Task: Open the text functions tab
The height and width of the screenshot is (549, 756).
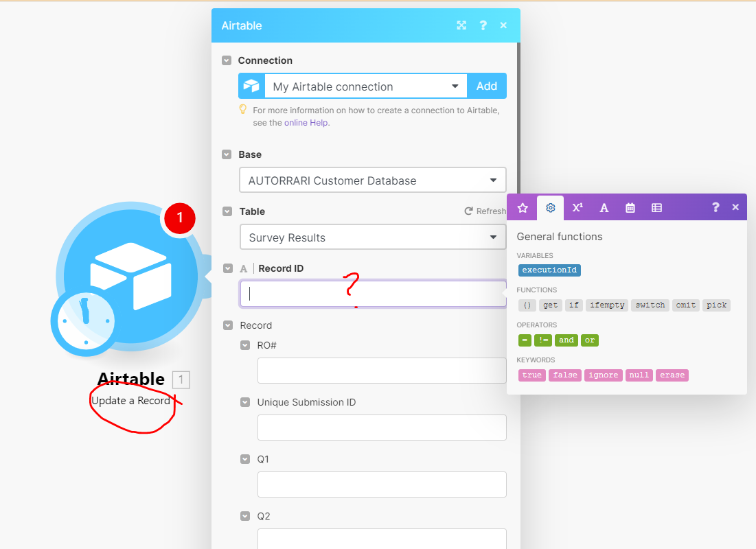Action: pyautogui.click(x=604, y=208)
